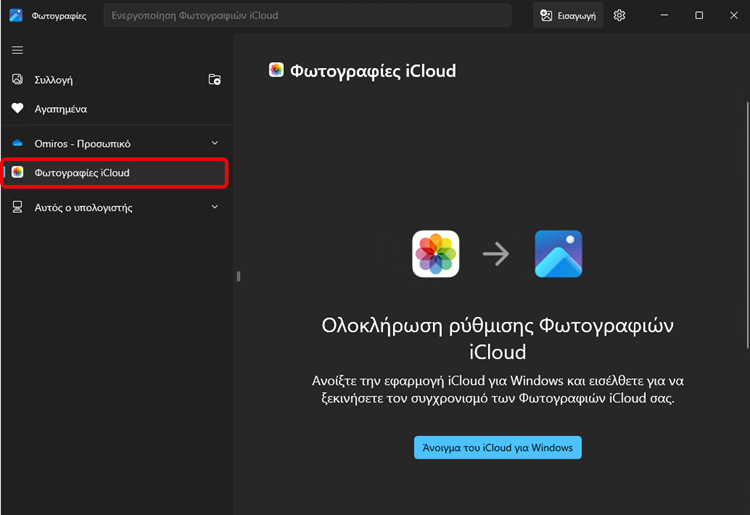Minimize the Photos window

coord(664,15)
